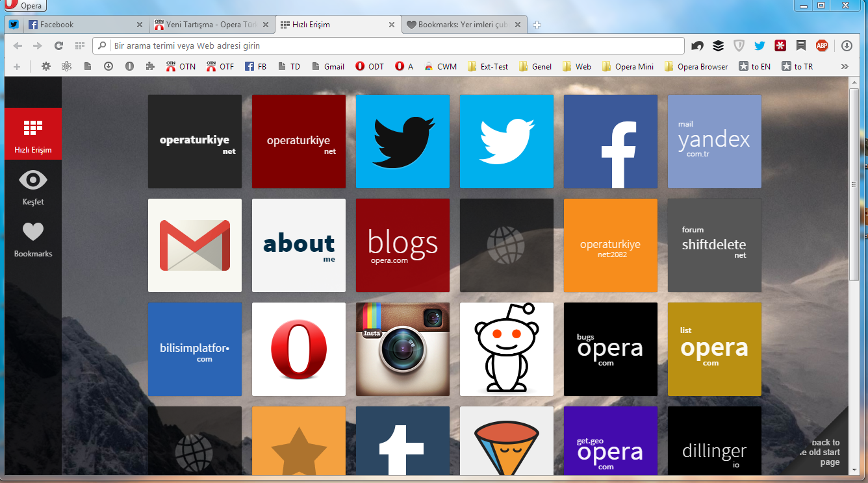Viewport: 868px width, 483px height.
Task: Expand the Web bookmark folder
Action: tap(576, 66)
